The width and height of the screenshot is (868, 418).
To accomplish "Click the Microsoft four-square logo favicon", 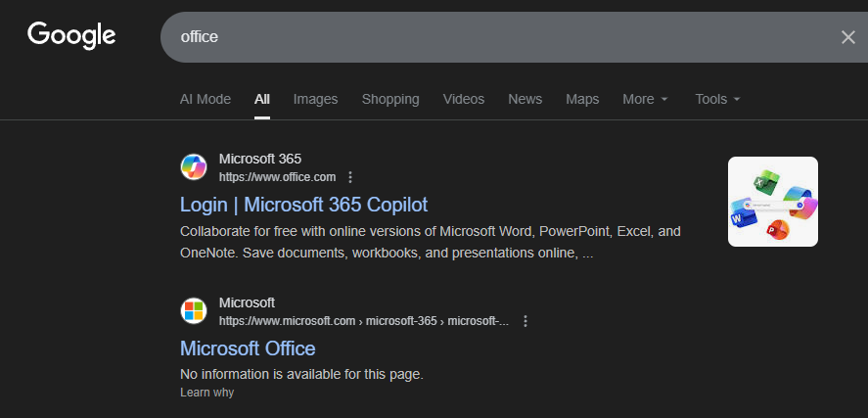I will point(194,311).
